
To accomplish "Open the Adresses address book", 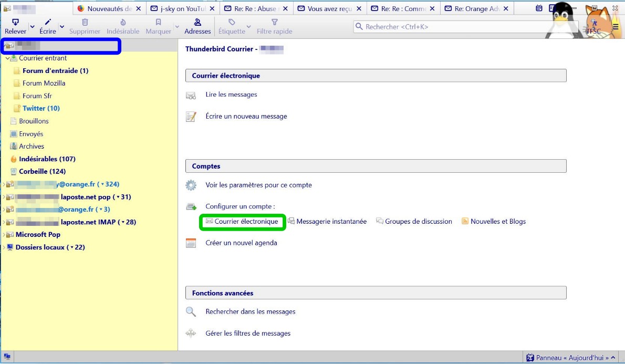I will (197, 23).
